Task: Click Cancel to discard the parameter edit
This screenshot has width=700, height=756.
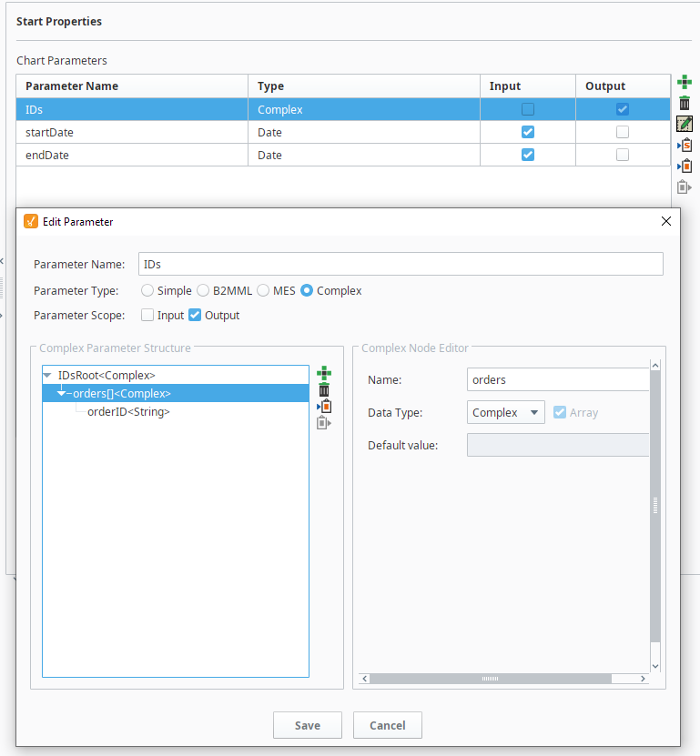Action: [x=387, y=725]
